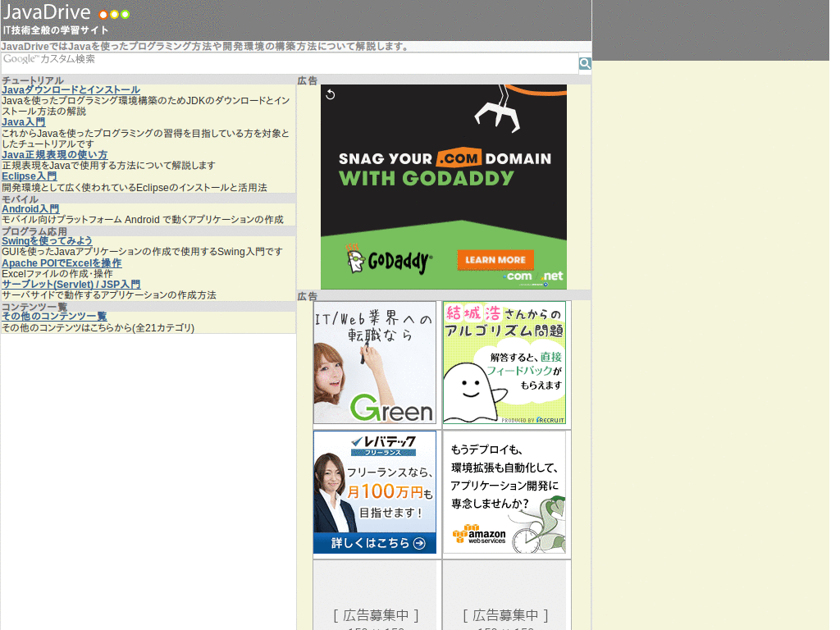The height and width of the screenshot is (630, 840).
Task: Open the Eclipse入門 link
Action: (x=29, y=176)
